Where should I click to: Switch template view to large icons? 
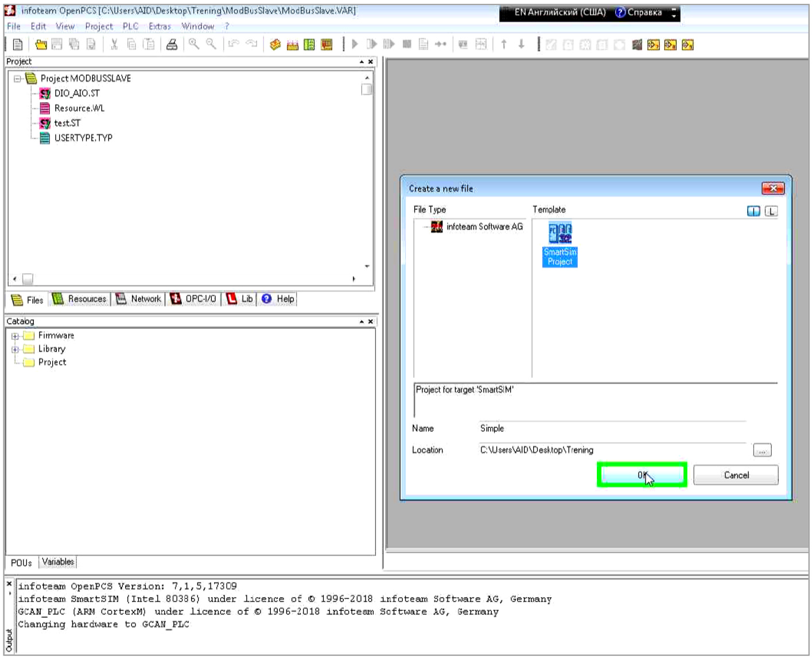(753, 211)
